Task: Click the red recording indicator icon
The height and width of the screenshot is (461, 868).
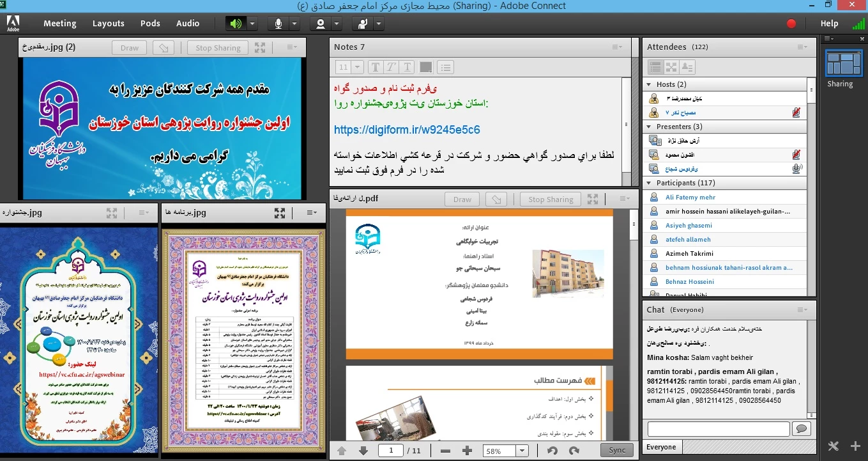Action: click(791, 24)
